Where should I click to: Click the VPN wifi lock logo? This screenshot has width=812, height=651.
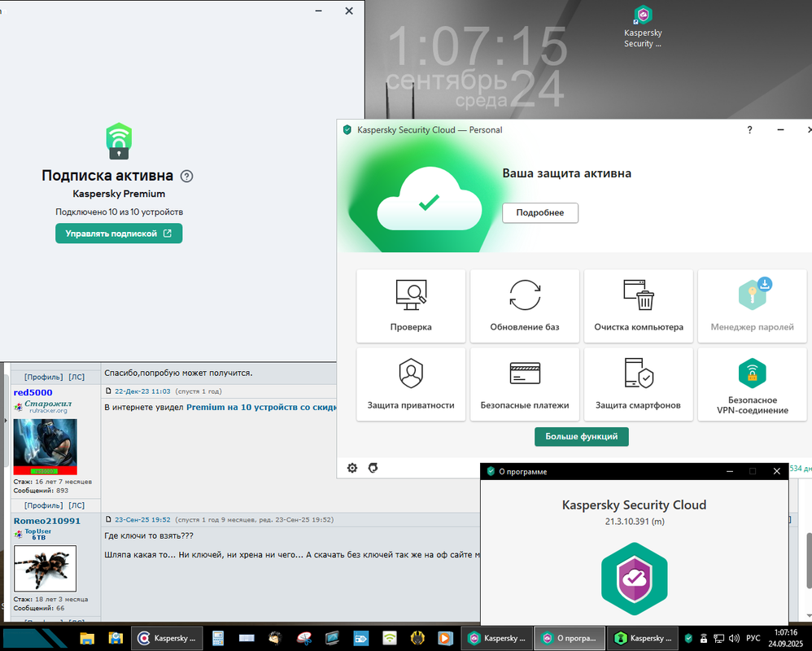[x=119, y=141]
